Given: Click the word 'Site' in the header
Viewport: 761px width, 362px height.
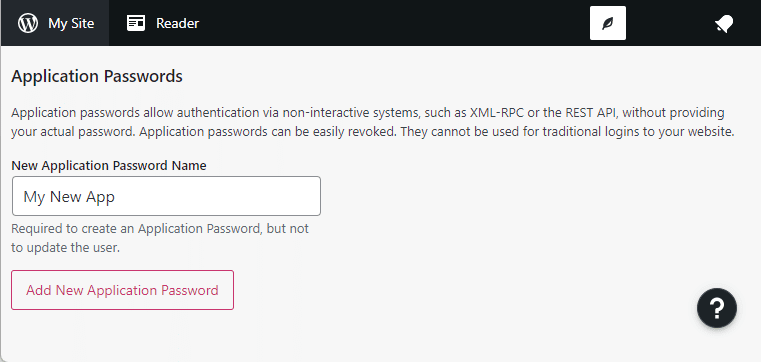Looking at the screenshot, I should (x=82, y=23).
